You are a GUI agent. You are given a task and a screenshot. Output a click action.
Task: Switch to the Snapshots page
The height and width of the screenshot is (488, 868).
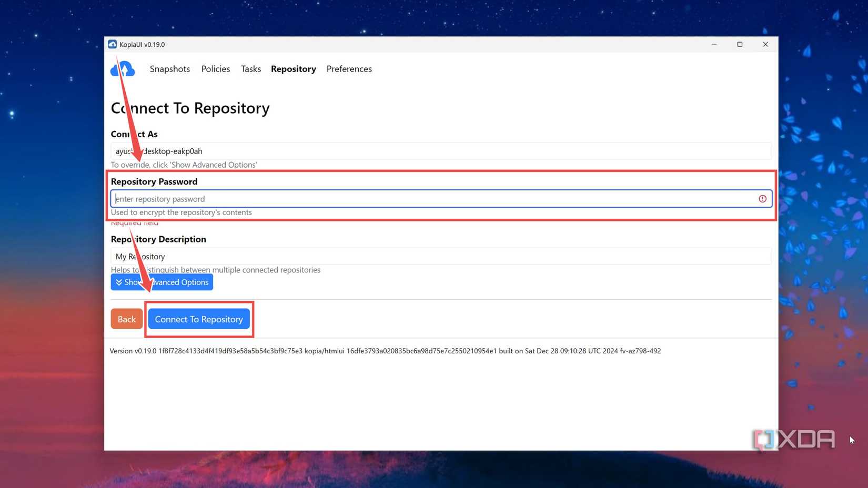(x=169, y=69)
